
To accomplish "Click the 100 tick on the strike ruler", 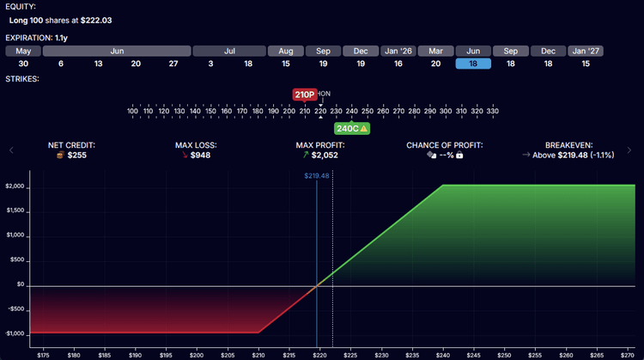I will pyautogui.click(x=132, y=111).
